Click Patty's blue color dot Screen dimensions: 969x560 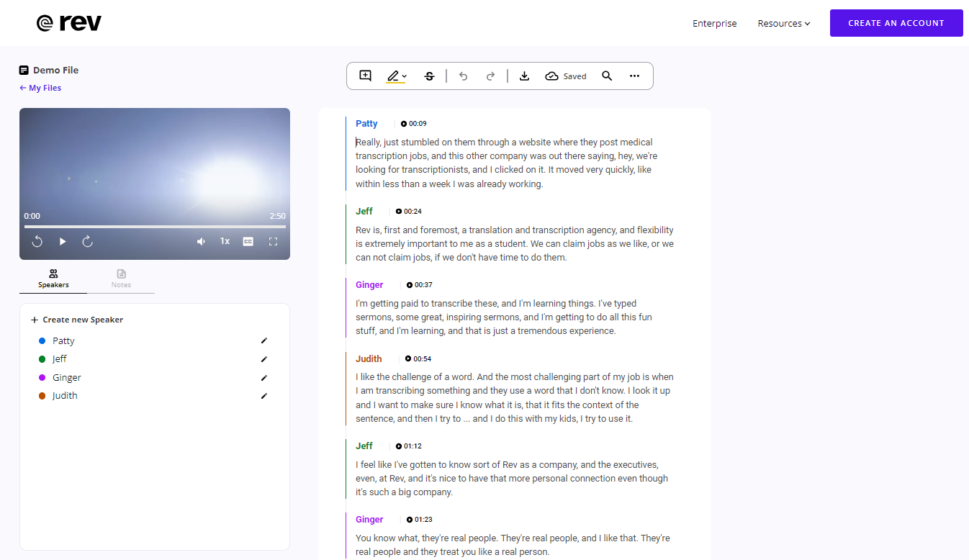[42, 341]
